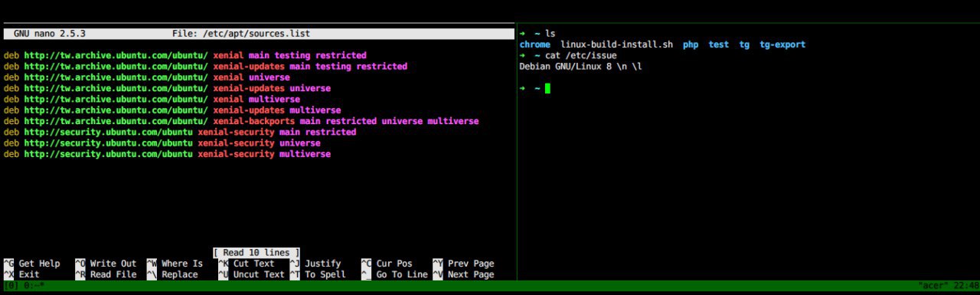Click the 'xenial-updates multiverse' source line

click(172, 110)
